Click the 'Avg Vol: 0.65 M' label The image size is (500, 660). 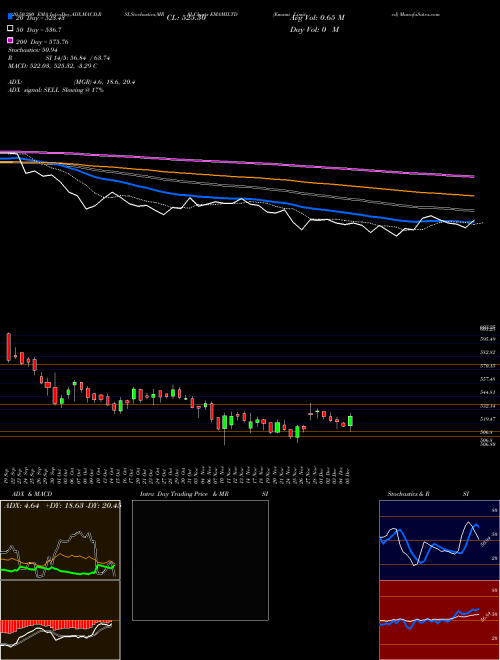coord(317,18)
